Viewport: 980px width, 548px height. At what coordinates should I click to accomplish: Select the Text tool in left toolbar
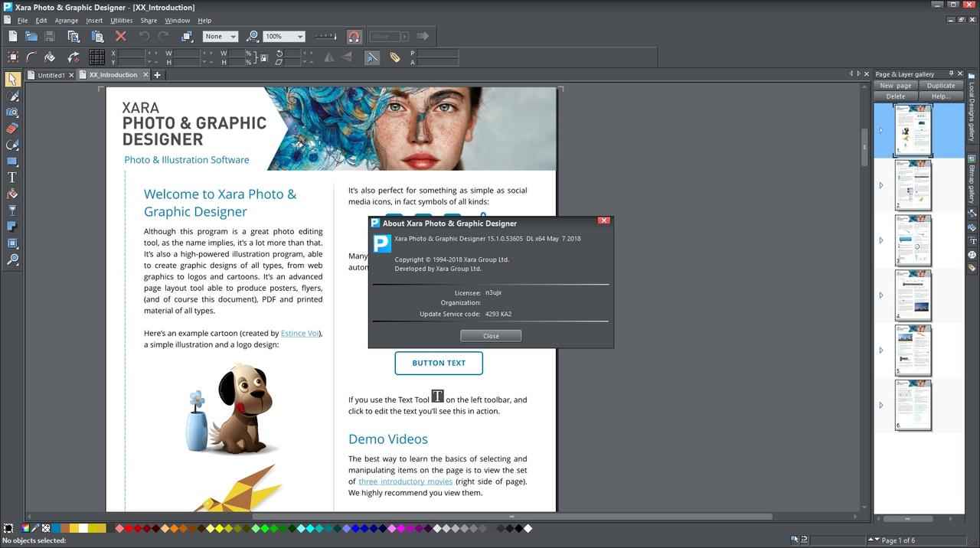tap(12, 178)
